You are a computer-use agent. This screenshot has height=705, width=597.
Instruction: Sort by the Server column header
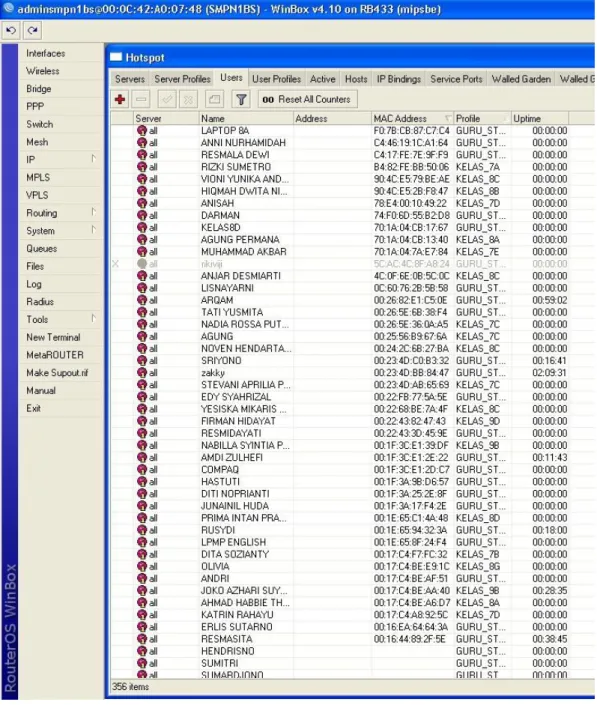pyautogui.click(x=166, y=119)
